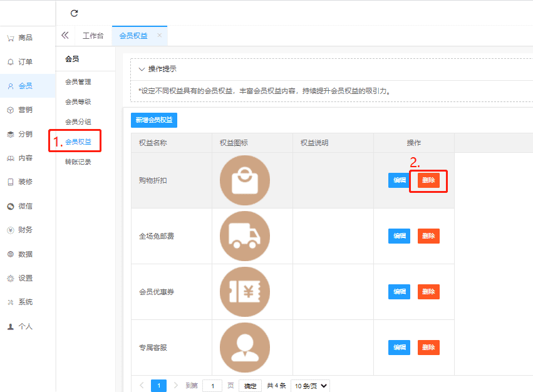Delete the 购物折扣 benefit
The width and height of the screenshot is (533, 392).
coord(428,181)
